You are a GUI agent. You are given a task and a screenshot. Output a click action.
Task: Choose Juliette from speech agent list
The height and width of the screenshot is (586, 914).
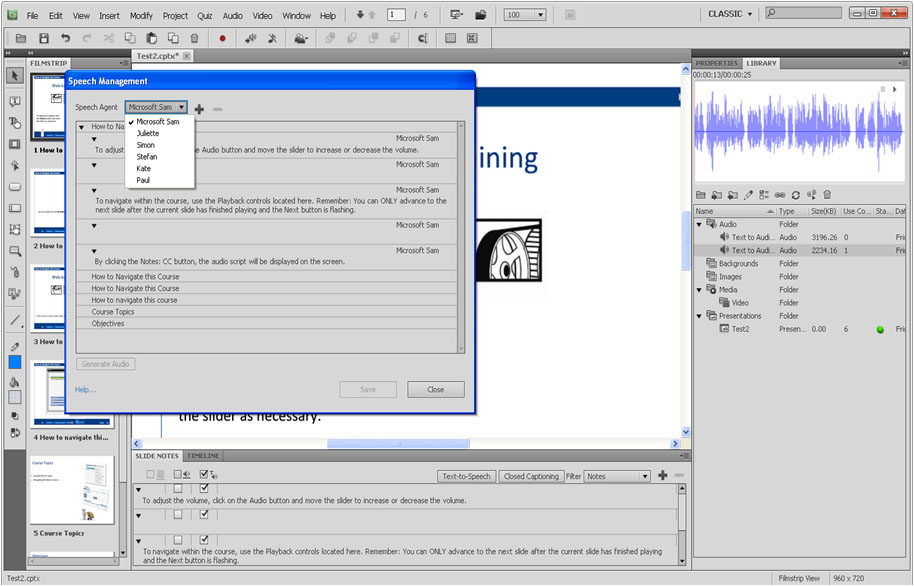pyautogui.click(x=147, y=133)
